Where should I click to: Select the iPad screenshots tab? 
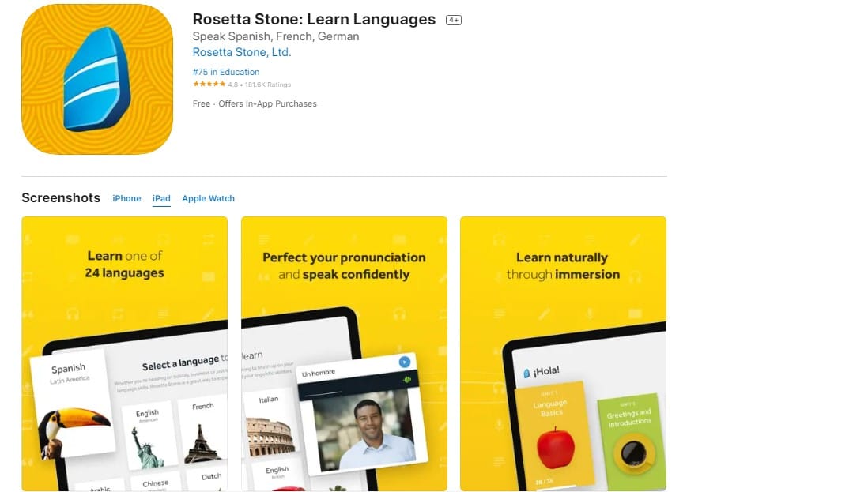161,198
